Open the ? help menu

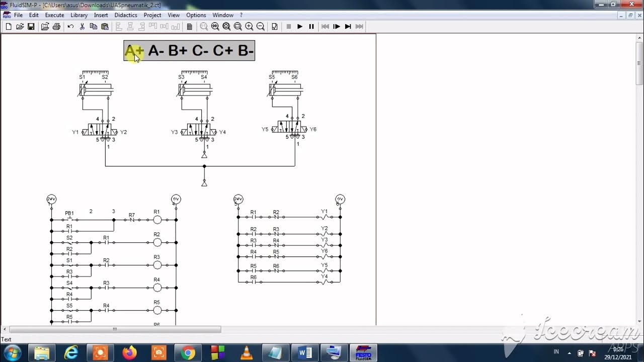tap(241, 15)
